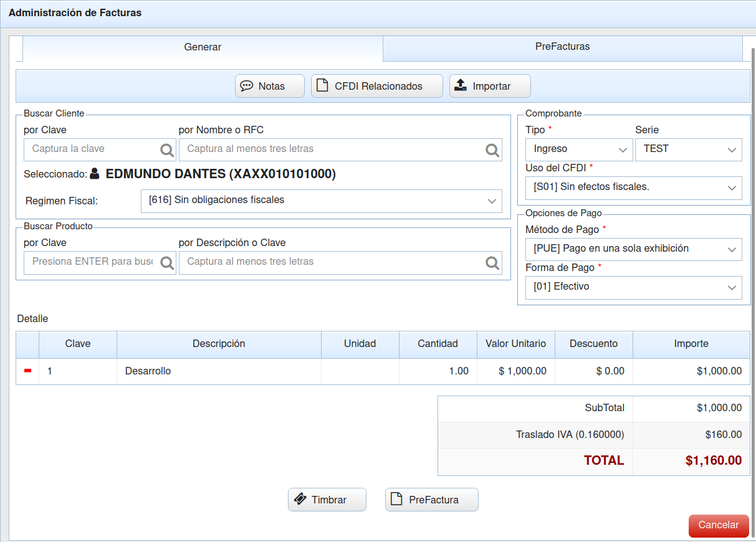Click the CFDI Relacionados button
Viewport: 756px width, 542px height.
pos(377,86)
